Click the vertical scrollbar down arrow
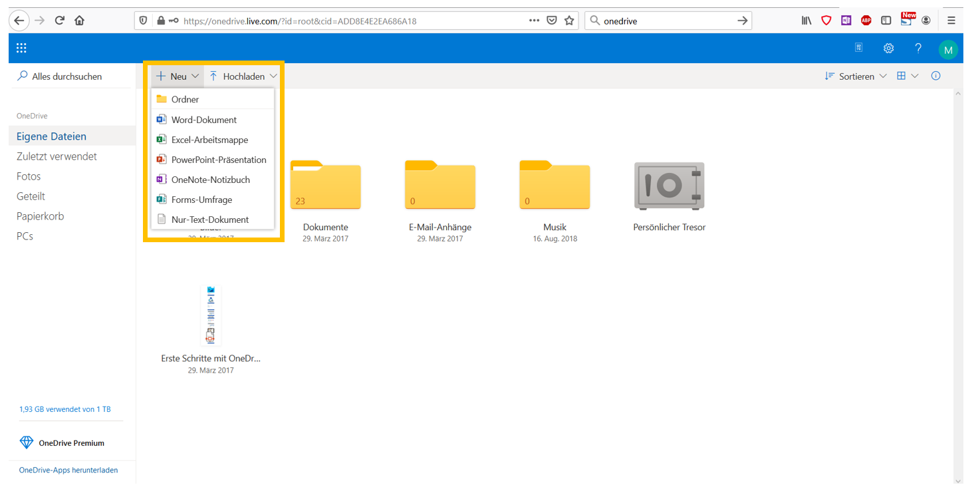This screenshot has width=980, height=491. 958,480
